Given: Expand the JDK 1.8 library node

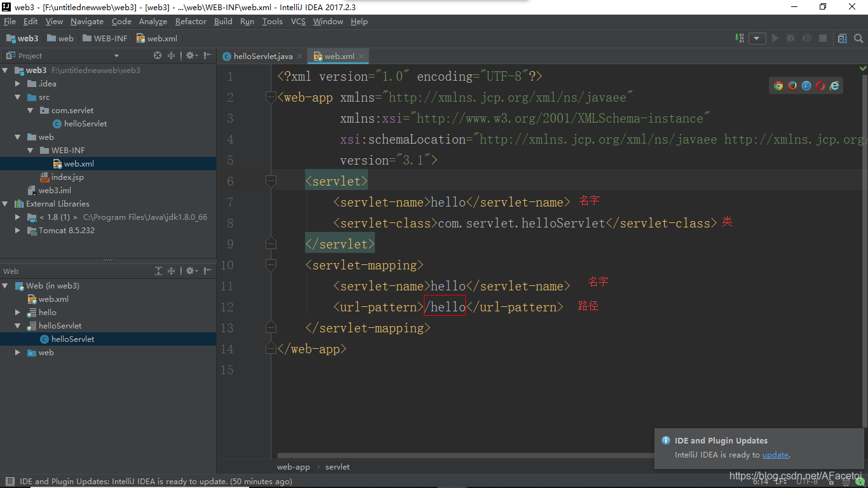Looking at the screenshot, I should 18,217.
